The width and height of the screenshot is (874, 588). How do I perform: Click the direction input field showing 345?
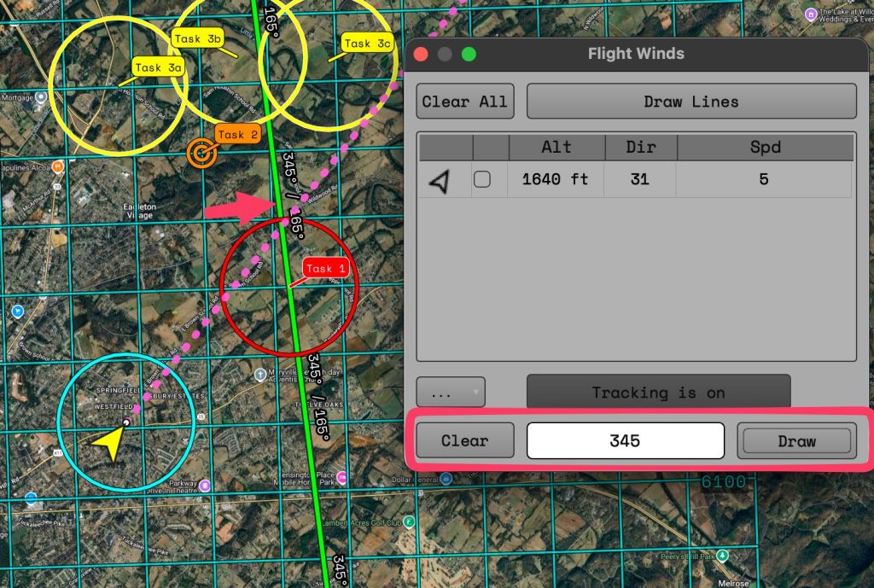coord(626,441)
